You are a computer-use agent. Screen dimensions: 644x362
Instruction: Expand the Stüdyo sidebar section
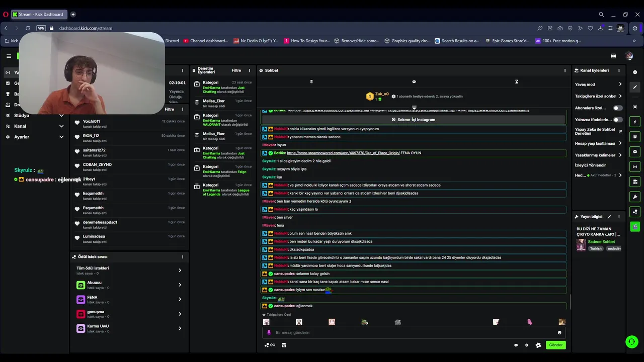(61, 115)
